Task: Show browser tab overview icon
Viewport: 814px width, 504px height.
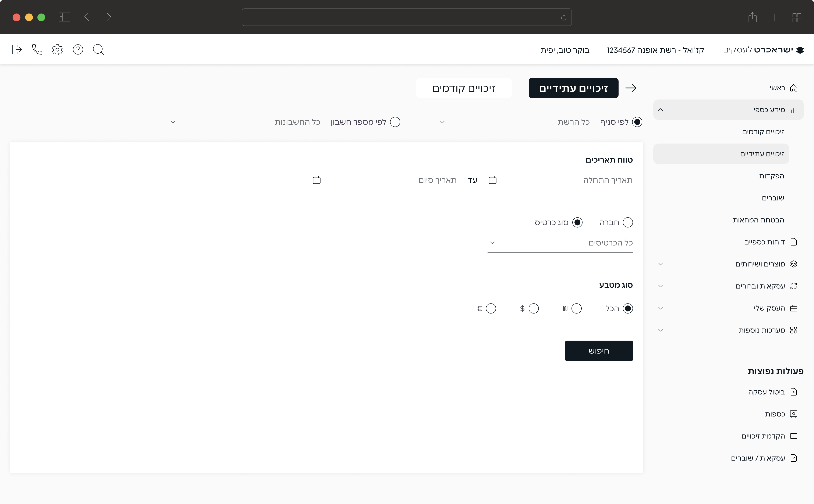Action: [797, 18]
